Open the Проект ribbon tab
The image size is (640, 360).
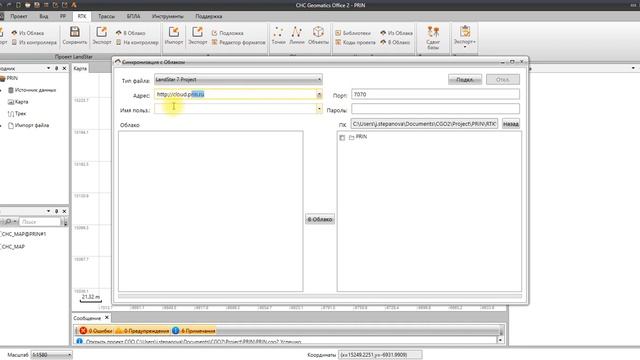coord(19,16)
